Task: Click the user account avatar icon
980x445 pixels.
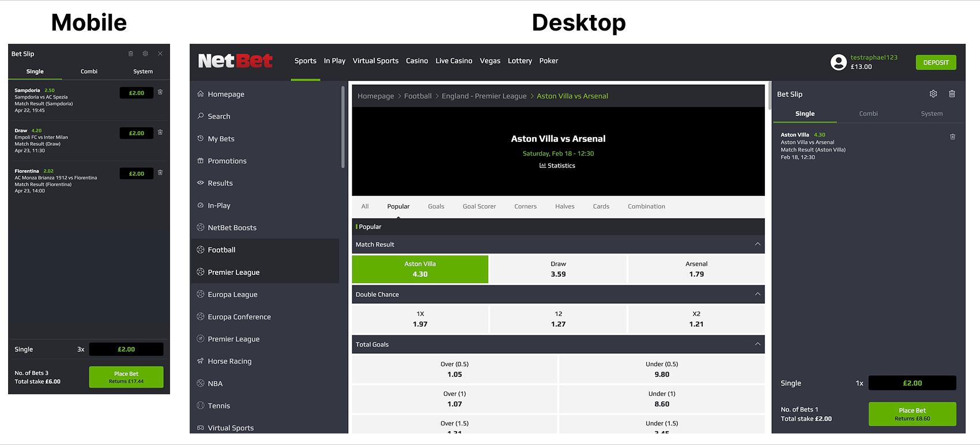Action: (x=838, y=62)
